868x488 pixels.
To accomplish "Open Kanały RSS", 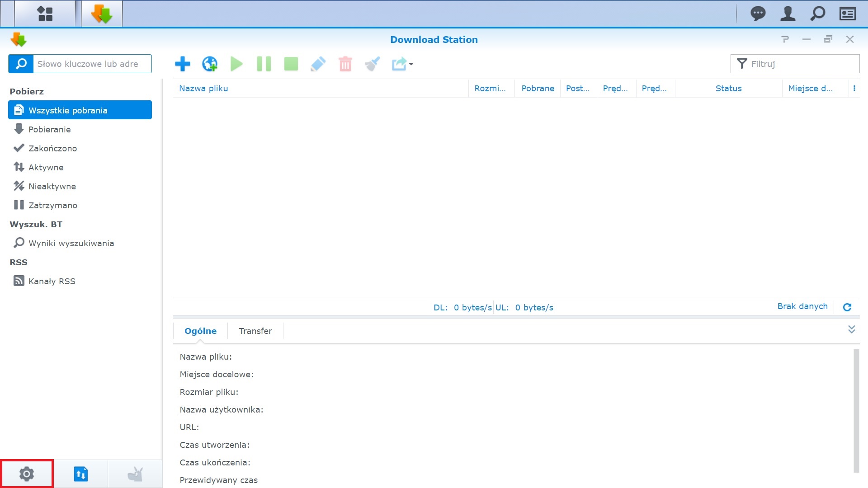I will pyautogui.click(x=80, y=281).
